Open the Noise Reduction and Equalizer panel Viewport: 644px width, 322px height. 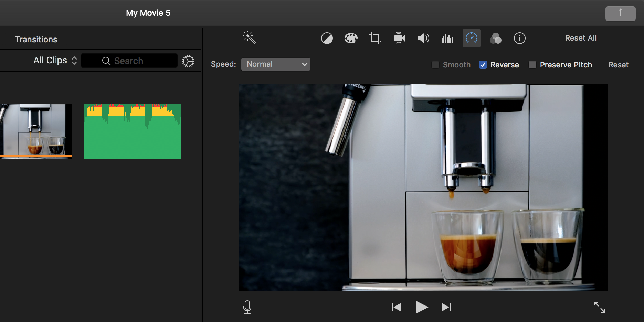447,38
